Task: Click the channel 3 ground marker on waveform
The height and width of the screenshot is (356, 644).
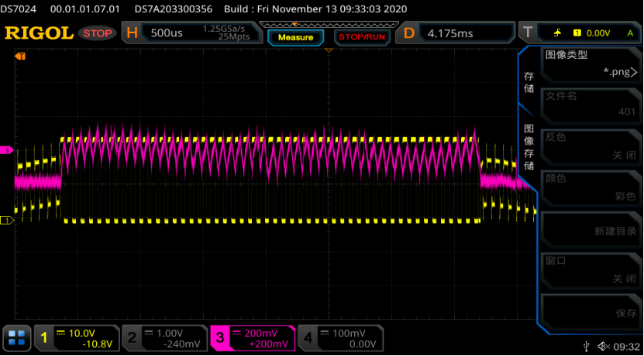Action: pyautogui.click(x=9, y=149)
